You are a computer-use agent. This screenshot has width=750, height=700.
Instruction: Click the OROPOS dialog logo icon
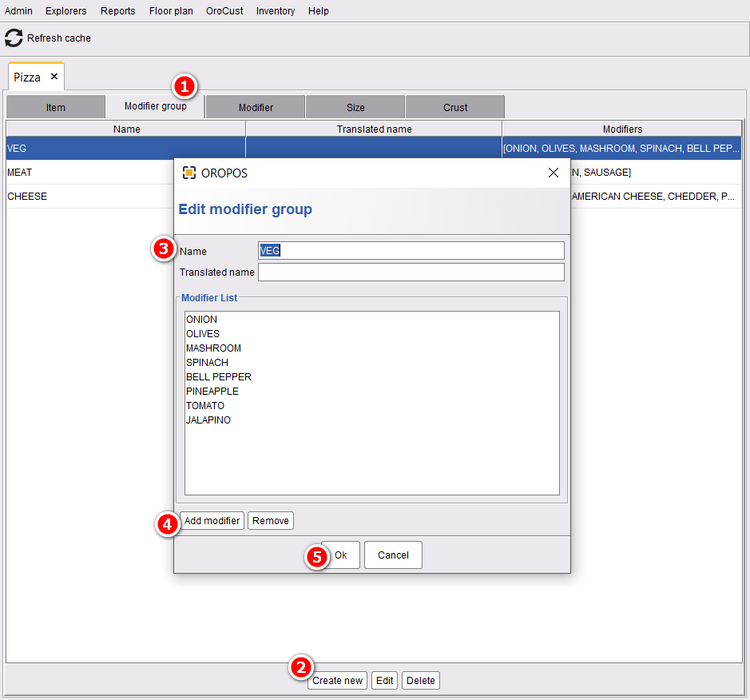pyautogui.click(x=189, y=173)
